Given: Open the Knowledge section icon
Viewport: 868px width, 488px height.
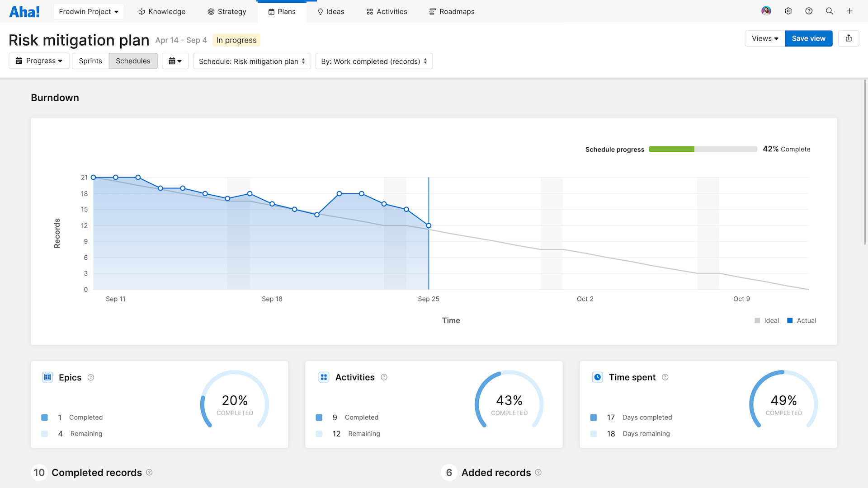Looking at the screenshot, I should point(142,11).
